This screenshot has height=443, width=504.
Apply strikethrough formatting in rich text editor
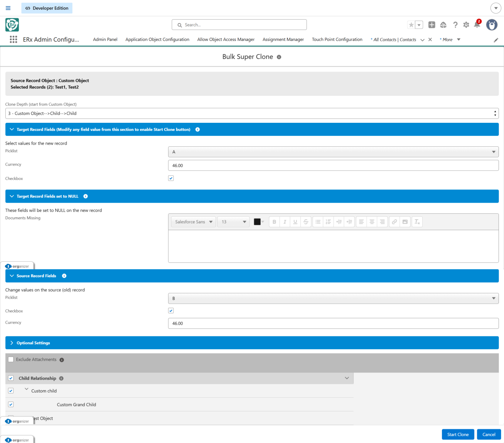(306, 222)
